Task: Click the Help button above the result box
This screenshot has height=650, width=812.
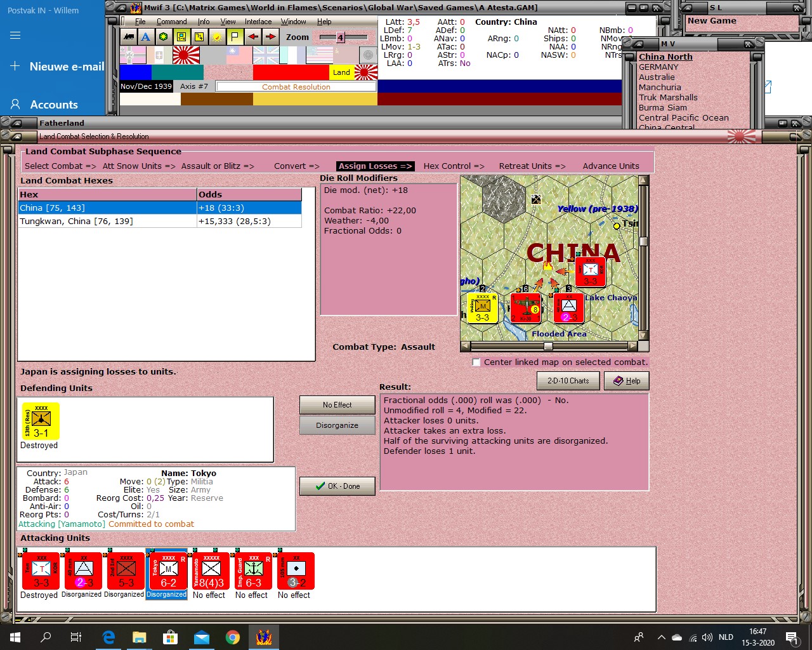Action: 626,381
